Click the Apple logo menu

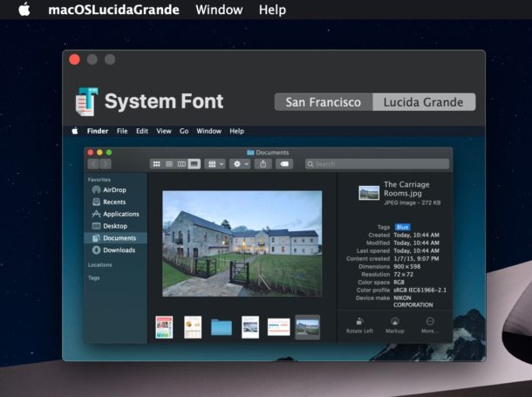(x=24, y=10)
